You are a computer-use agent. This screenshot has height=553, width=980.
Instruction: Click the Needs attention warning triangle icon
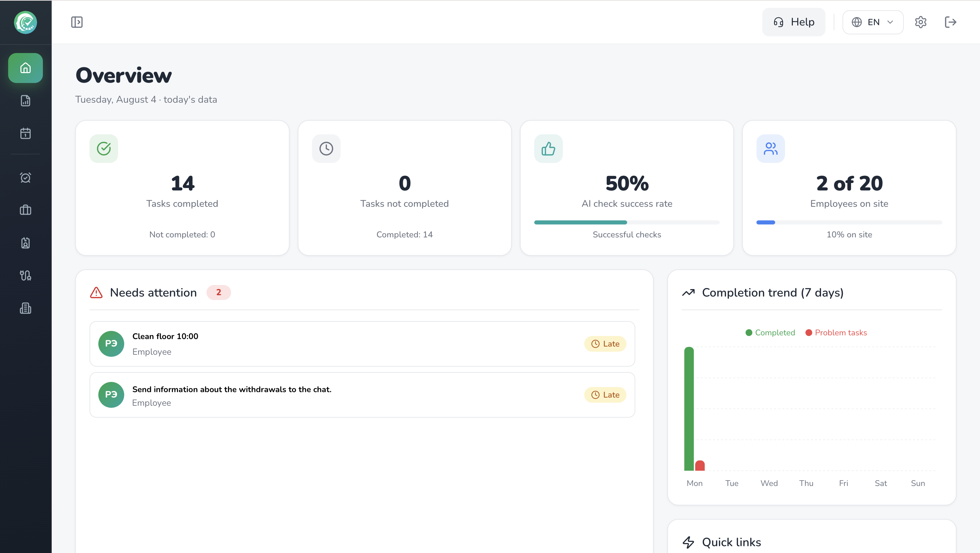coord(96,292)
